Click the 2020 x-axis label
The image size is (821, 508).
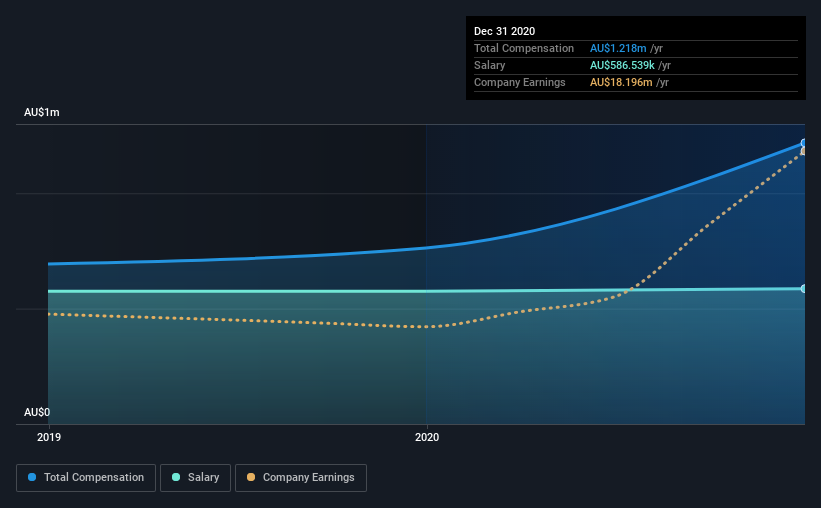pyautogui.click(x=427, y=437)
